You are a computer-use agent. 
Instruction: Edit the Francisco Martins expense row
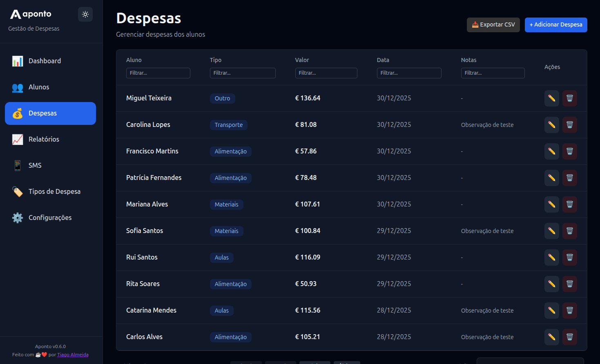click(551, 151)
